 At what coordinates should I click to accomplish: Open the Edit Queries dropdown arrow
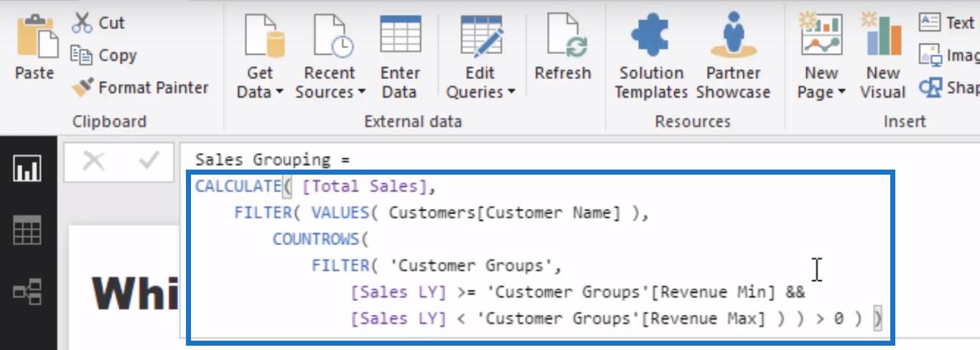coord(510,93)
